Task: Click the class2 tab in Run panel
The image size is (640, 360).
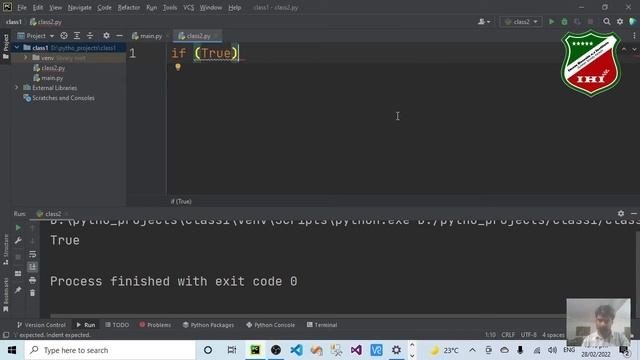Action: (x=49, y=213)
